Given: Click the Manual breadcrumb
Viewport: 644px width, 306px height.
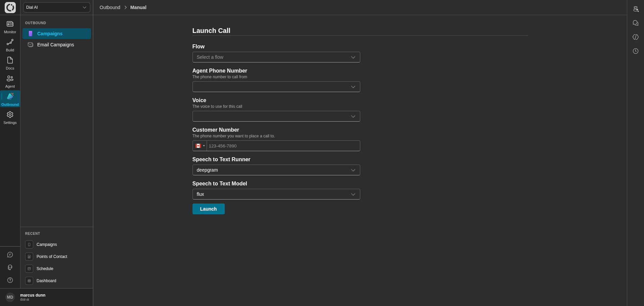Looking at the screenshot, I should coord(138,7).
